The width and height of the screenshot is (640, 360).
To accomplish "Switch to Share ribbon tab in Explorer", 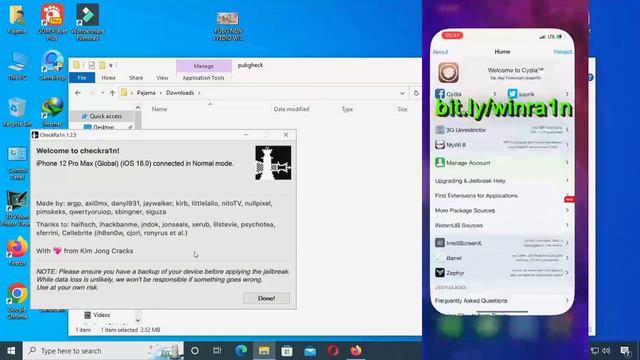I will coord(136,78).
